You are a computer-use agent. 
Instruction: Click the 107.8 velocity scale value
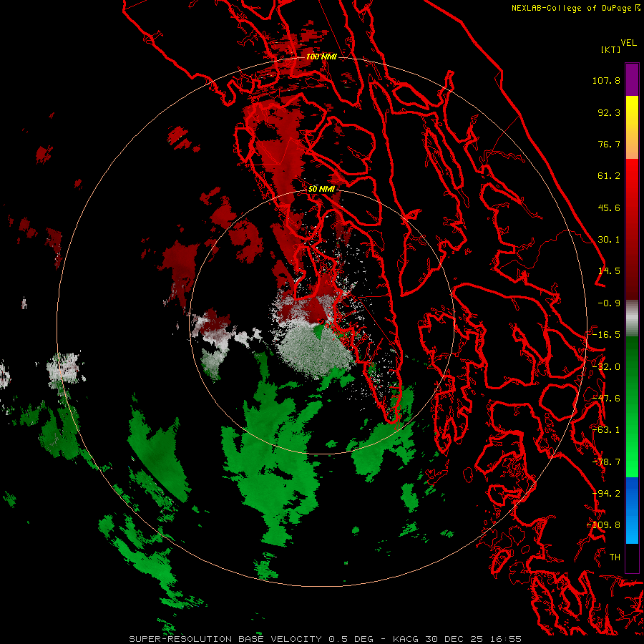(606, 80)
